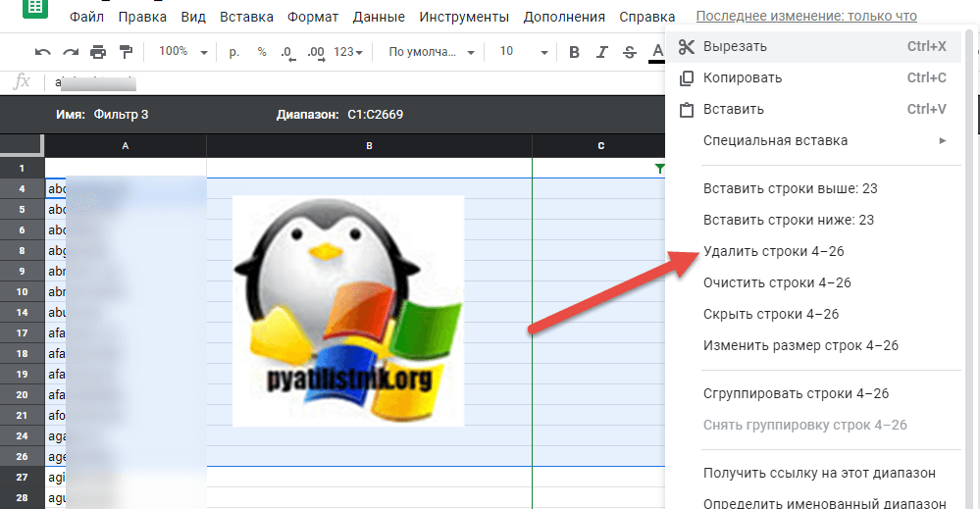
Task: Open the Вставка menu
Action: (x=246, y=17)
